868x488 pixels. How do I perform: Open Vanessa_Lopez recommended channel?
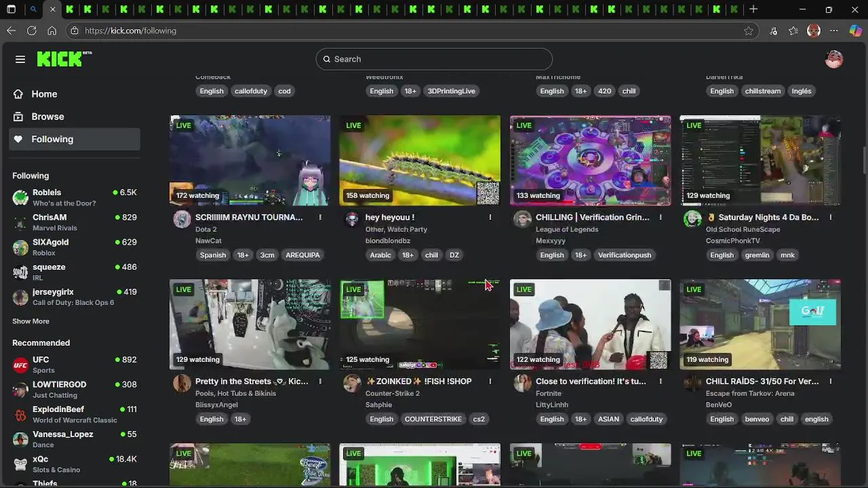[75, 439]
